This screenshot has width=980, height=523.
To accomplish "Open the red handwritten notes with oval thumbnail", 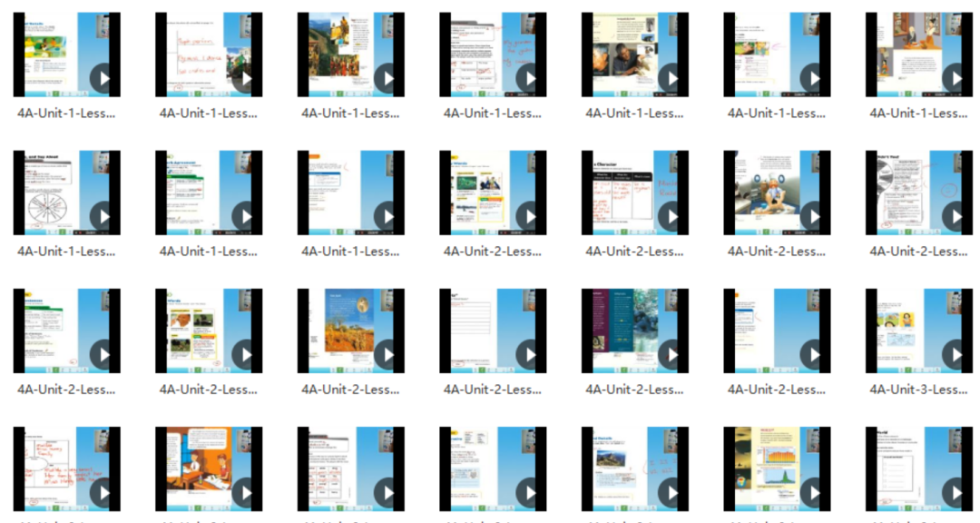I will click(x=67, y=469).
